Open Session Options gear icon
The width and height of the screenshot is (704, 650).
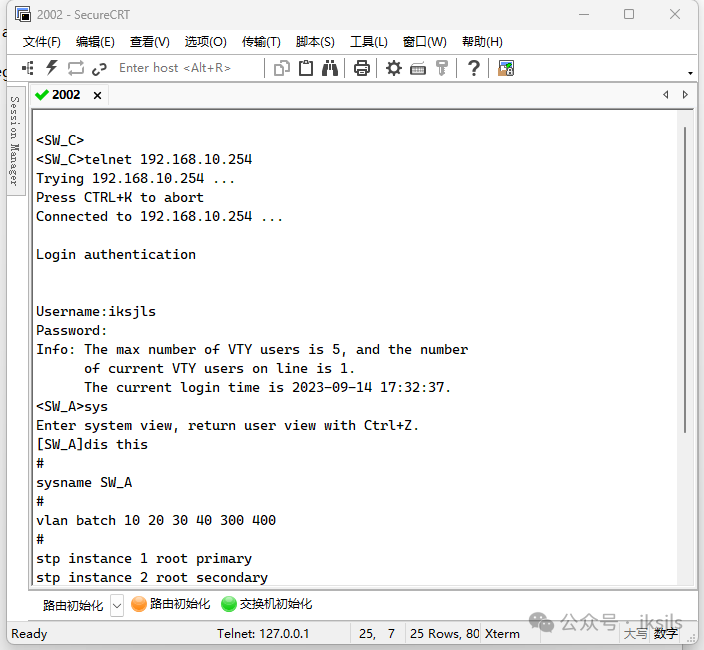pos(394,68)
